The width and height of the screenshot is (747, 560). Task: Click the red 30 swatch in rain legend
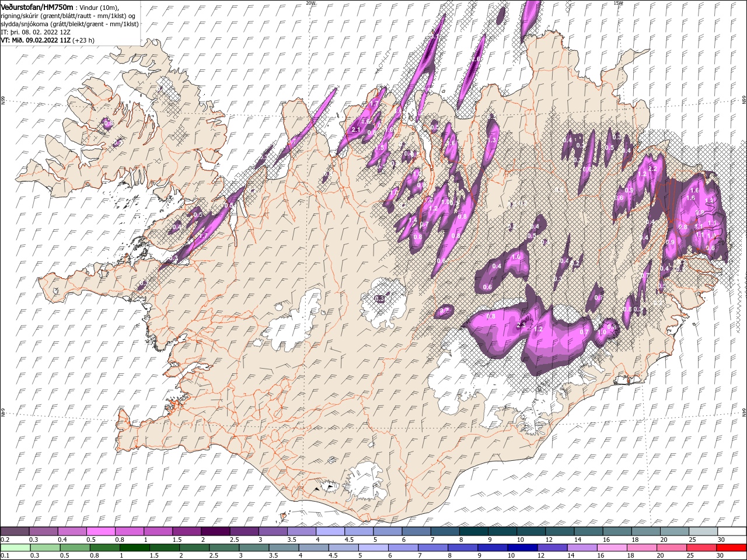coord(732,548)
